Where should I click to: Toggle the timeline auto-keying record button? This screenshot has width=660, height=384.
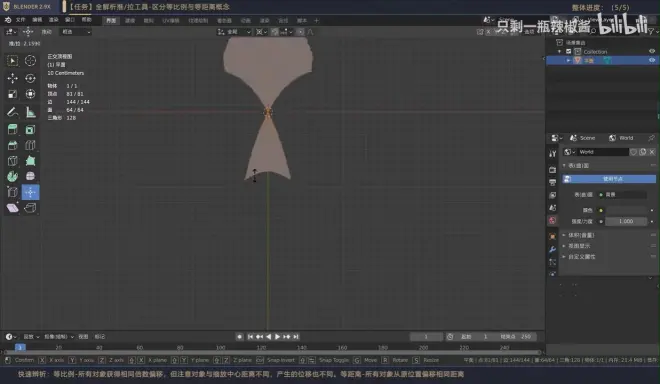(240, 336)
